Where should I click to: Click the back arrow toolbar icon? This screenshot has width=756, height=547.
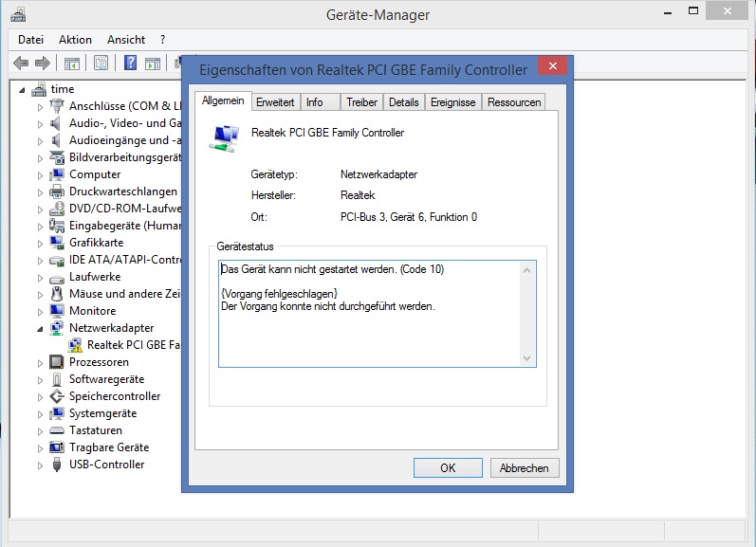coord(21,63)
